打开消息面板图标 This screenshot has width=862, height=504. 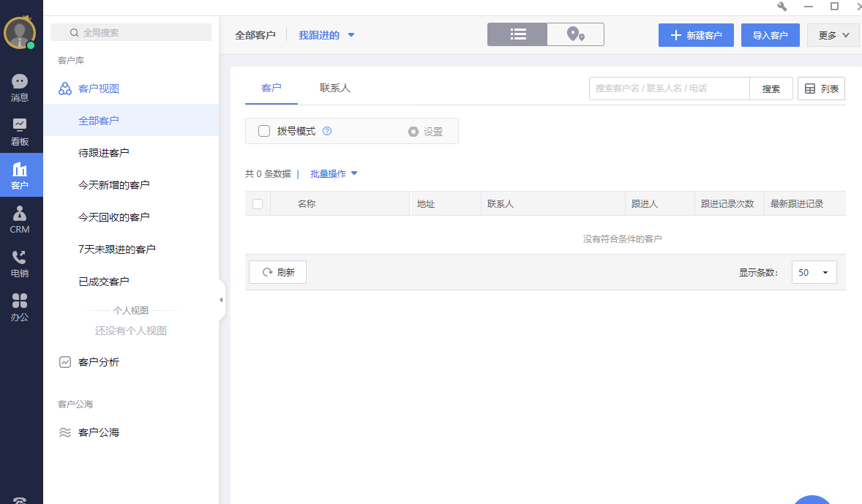[x=21, y=80]
